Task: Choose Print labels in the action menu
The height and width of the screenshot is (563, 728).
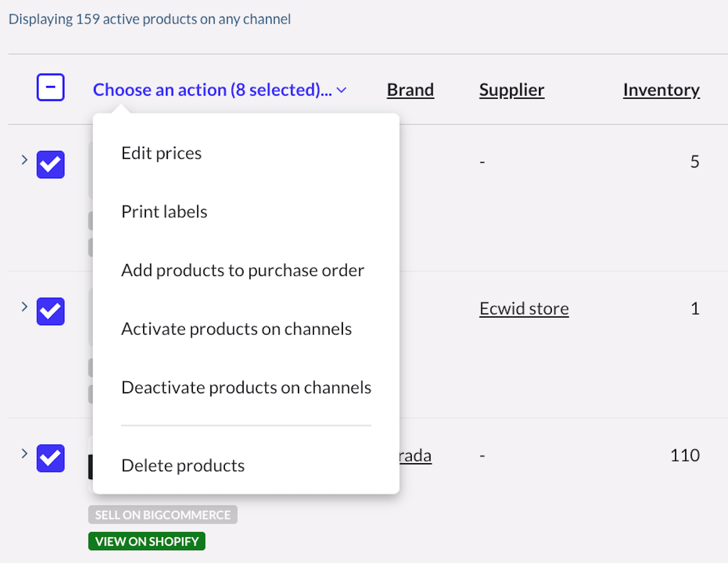Action: 164,212
